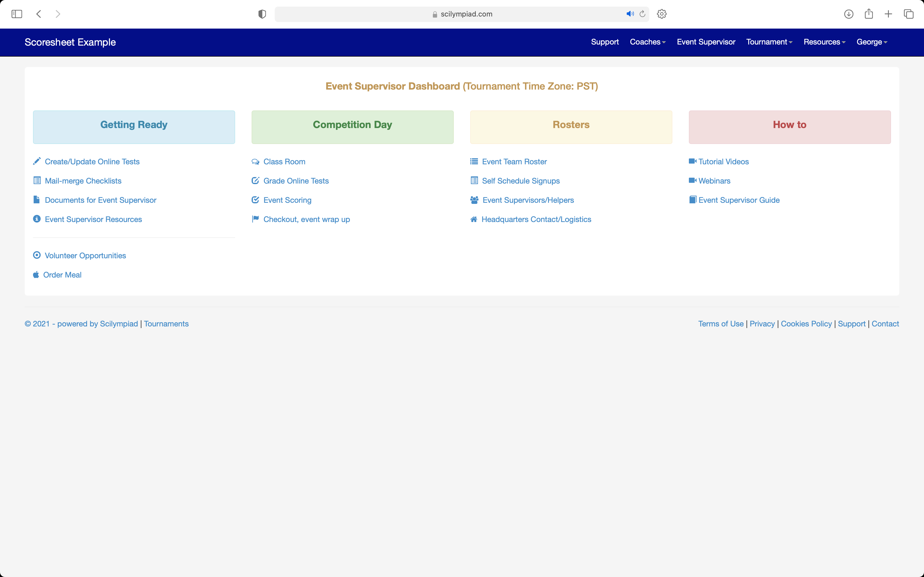Image resolution: width=924 pixels, height=577 pixels.
Task: Open the Tournament dropdown in the navbar
Action: (769, 42)
